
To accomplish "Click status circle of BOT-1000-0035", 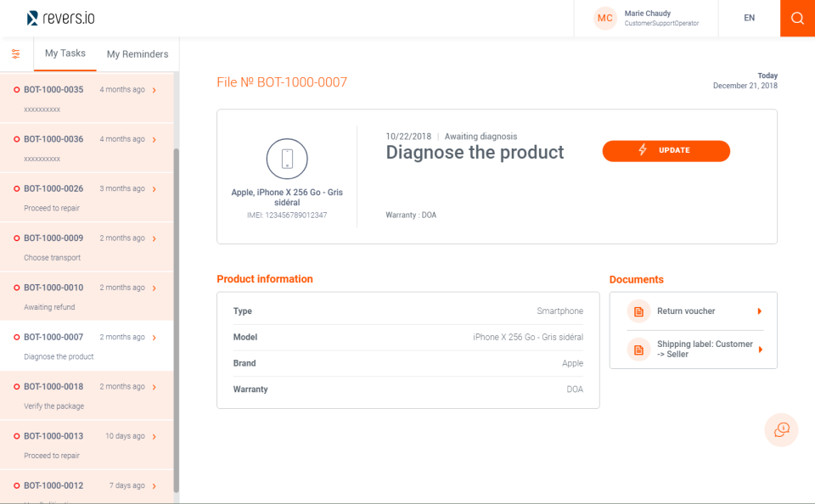I will pyautogui.click(x=17, y=90).
